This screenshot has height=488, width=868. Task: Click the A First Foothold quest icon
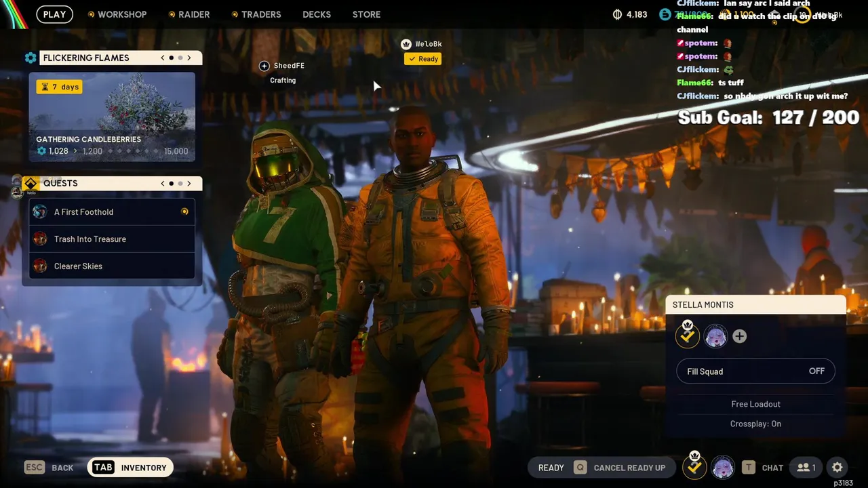40,211
